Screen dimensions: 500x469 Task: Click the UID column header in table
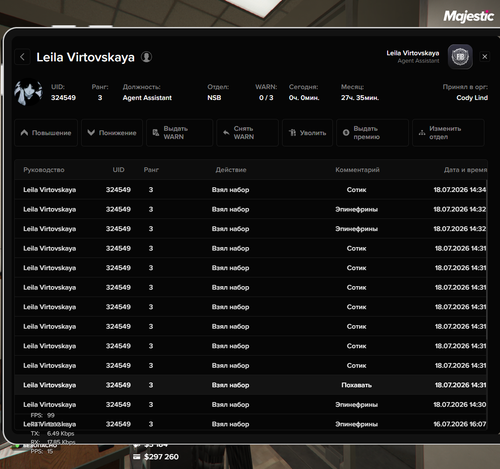pos(118,170)
